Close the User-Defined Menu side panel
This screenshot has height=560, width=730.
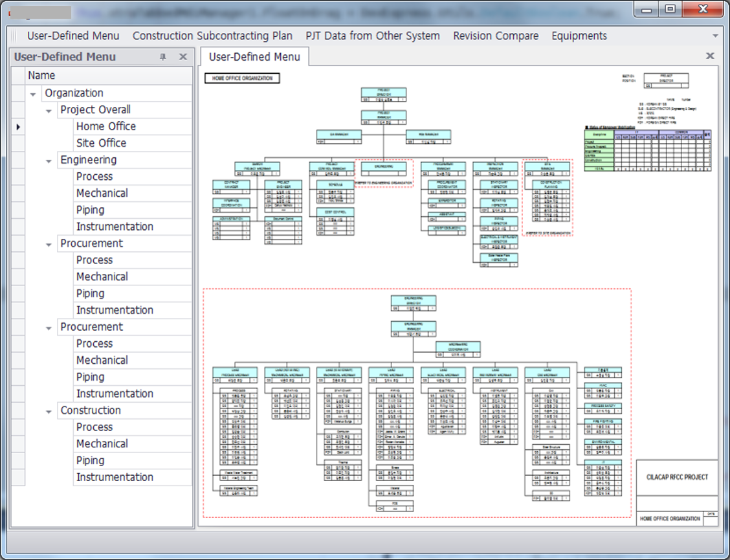tap(183, 57)
